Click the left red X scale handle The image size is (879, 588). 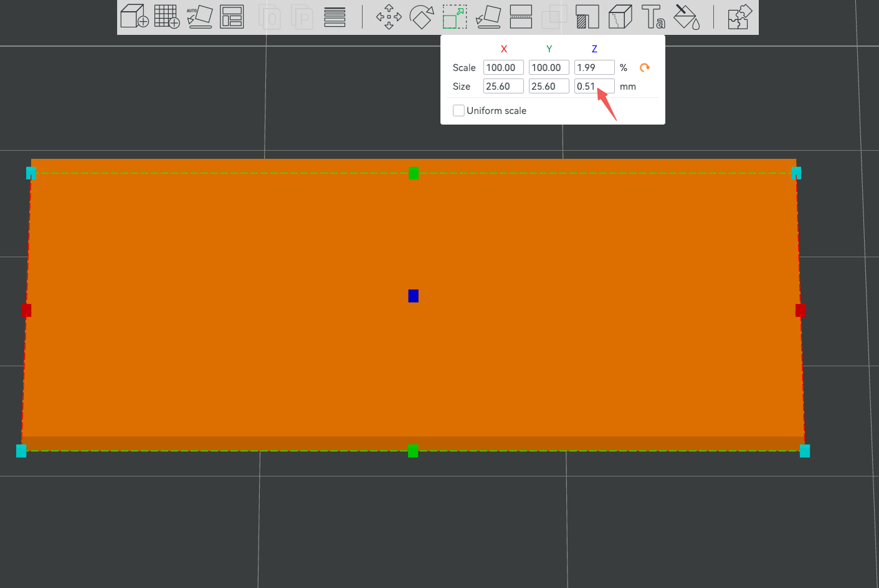(26, 310)
